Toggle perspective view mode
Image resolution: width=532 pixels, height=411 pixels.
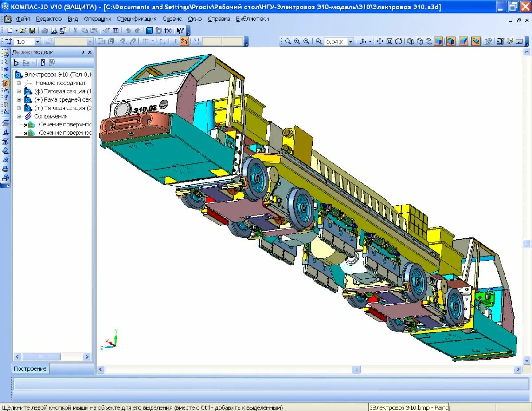click(x=463, y=41)
